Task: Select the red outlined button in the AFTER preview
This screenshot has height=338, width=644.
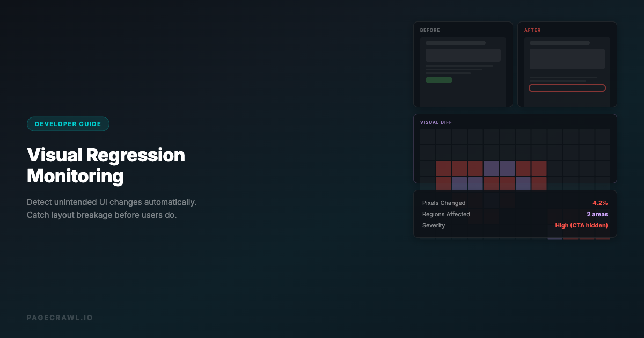Action: (x=567, y=87)
